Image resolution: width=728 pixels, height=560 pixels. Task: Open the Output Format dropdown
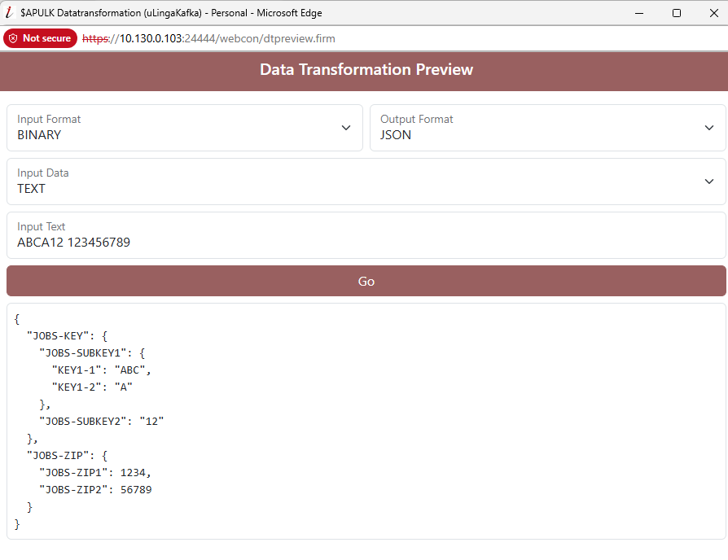tap(547, 128)
